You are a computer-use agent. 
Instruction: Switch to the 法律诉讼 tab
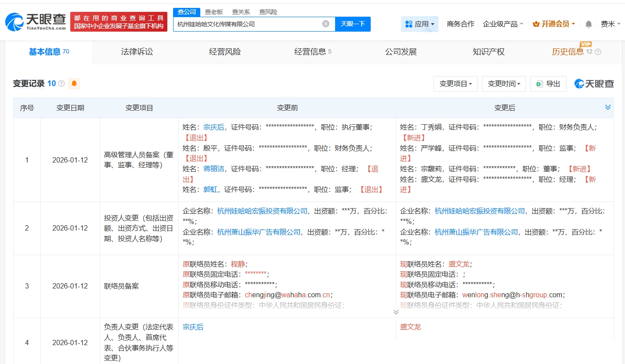(137, 52)
